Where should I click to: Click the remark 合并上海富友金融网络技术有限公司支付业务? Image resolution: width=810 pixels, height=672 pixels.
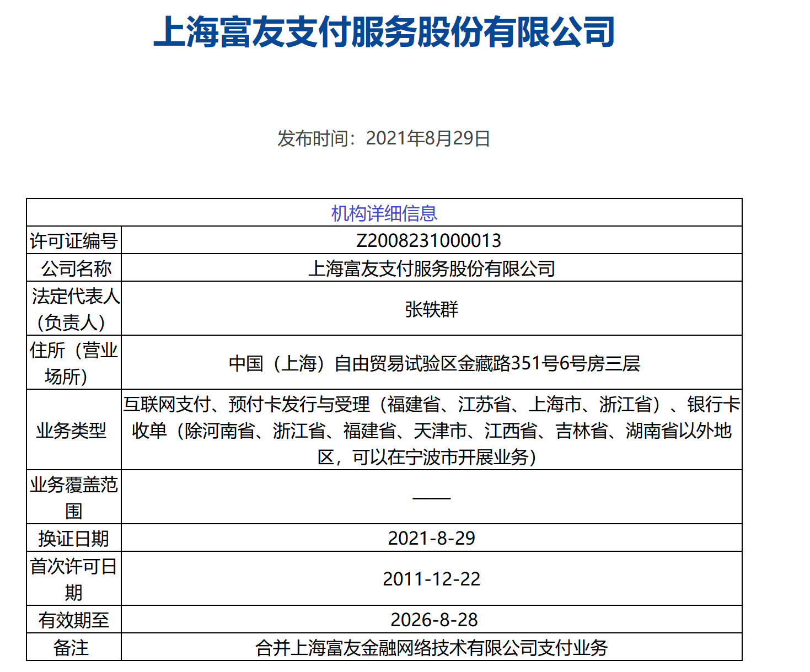(432, 648)
